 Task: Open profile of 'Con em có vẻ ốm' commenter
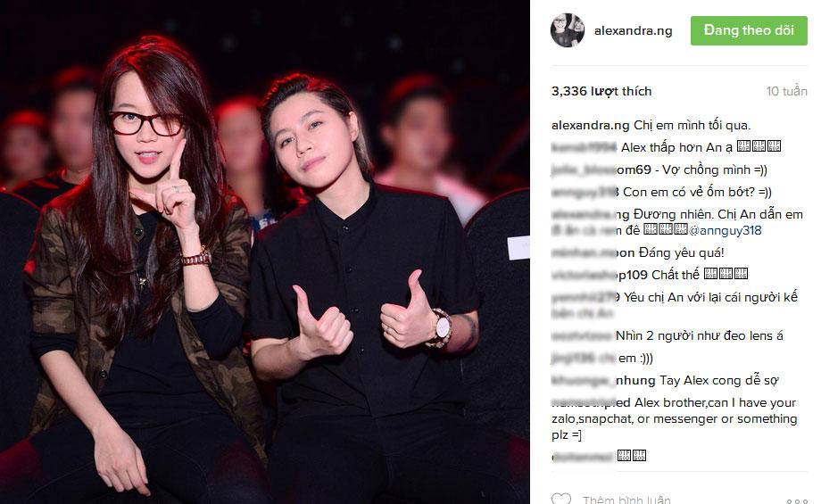click(x=585, y=192)
